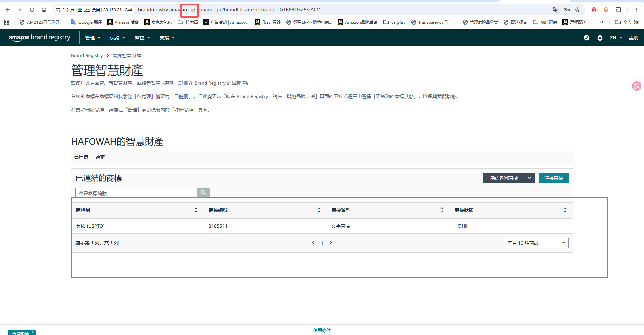The height and width of the screenshot is (335, 644).
Task: Sort by 商標局 column arrows
Action: (x=196, y=210)
